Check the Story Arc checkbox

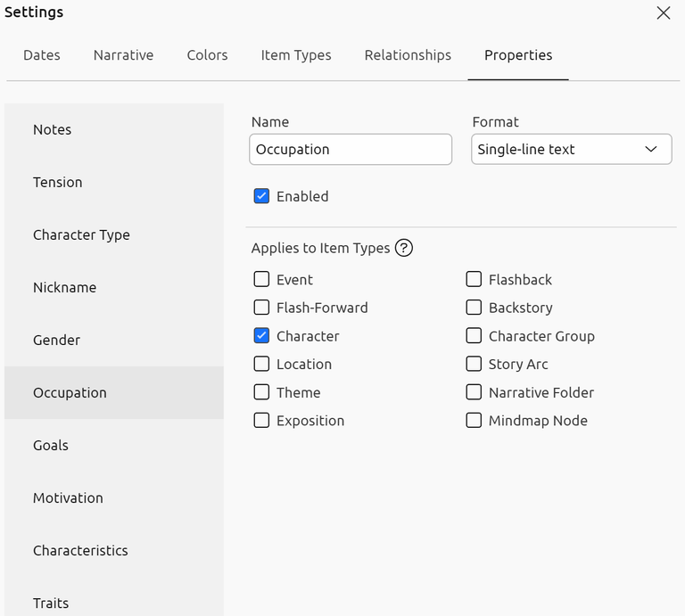coord(474,364)
